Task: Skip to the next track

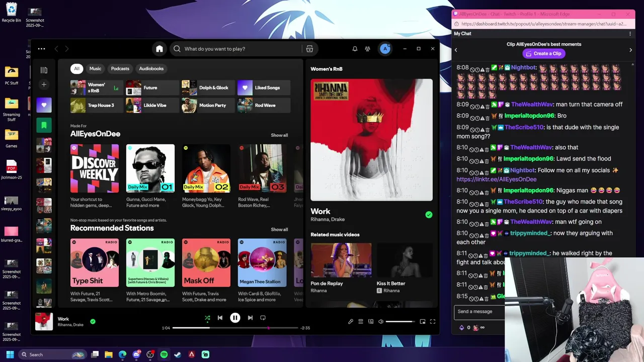Action: point(250,318)
